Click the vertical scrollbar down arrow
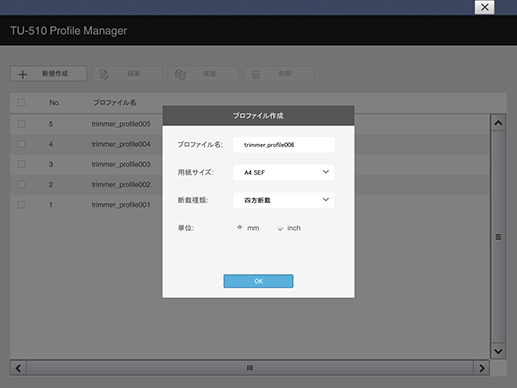The height and width of the screenshot is (388, 517). (498, 351)
